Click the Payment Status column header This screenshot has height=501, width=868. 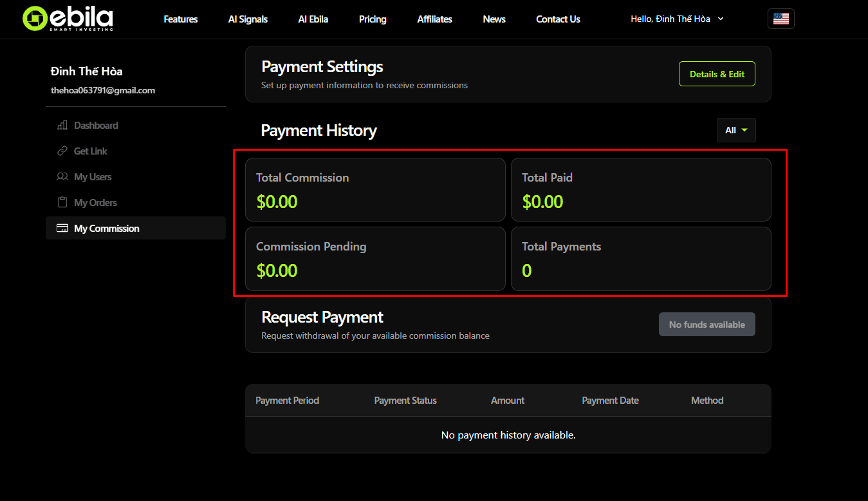click(x=405, y=401)
